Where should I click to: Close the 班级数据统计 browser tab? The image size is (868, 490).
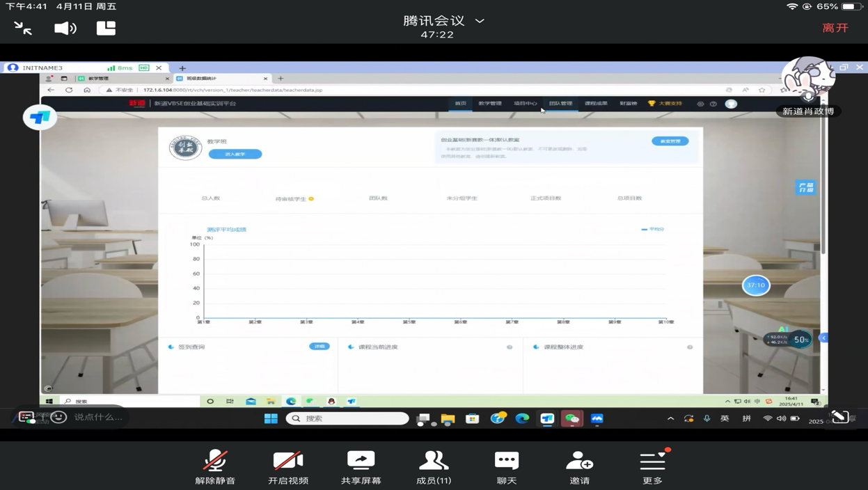coord(265,79)
